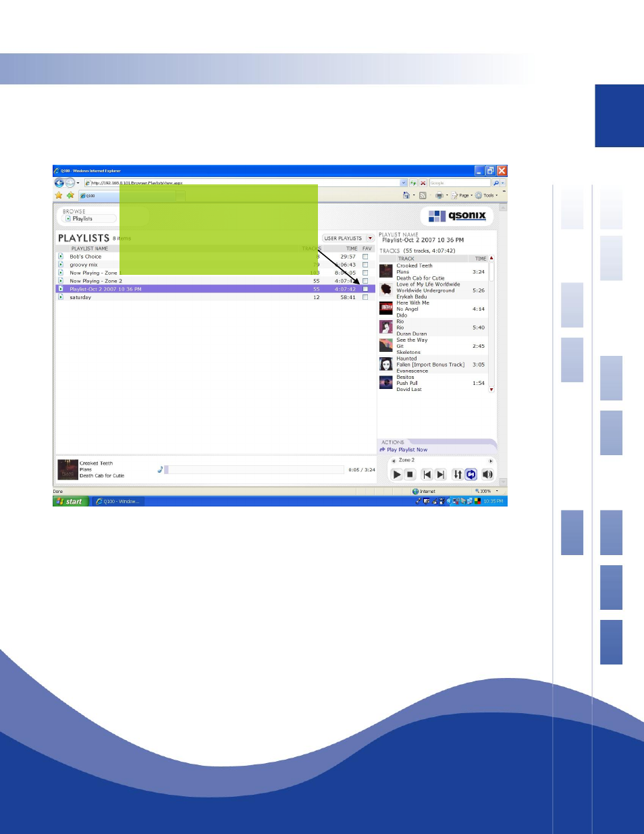644x834 pixels.
Task: Click the browser Forward button
Action: pyautogui.click(x=70, y=182)
